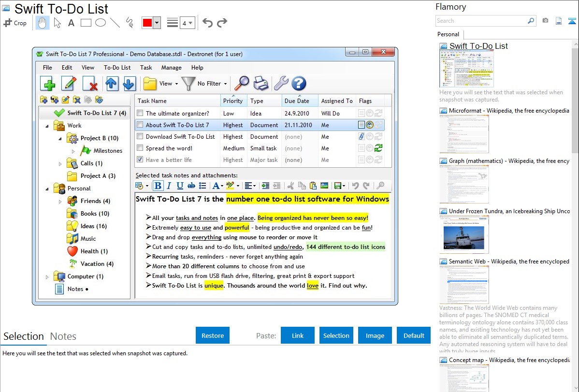
Task: Uncheck the Have a better life checkbox
Action: point(140,160)
